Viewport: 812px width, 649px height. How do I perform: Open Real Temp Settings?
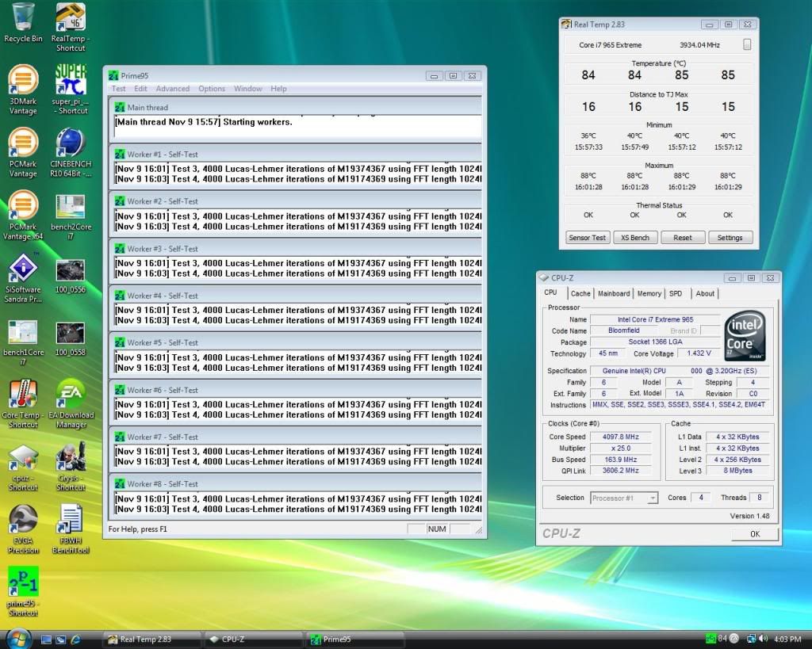click(x=730, y=238)
